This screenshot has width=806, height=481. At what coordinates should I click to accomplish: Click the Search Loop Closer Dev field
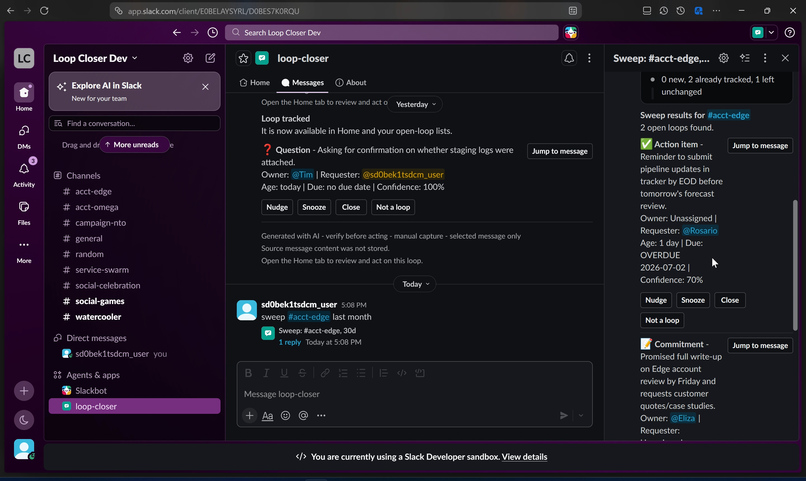pos(392,32)
